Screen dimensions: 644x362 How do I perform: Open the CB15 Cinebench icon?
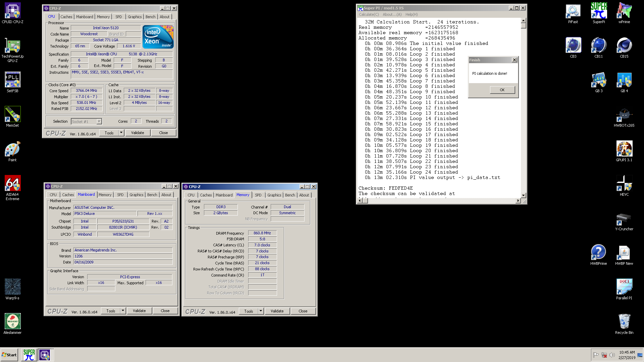[x=624, y=48]
